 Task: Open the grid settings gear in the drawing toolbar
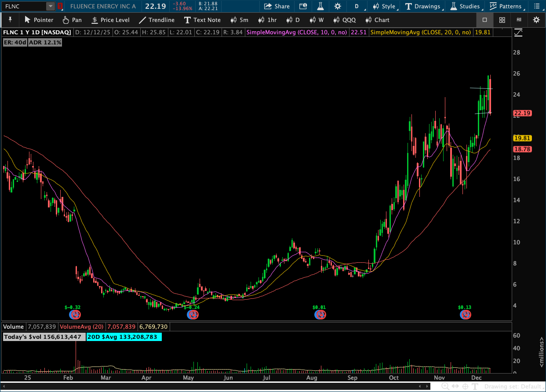pos(536,20)
